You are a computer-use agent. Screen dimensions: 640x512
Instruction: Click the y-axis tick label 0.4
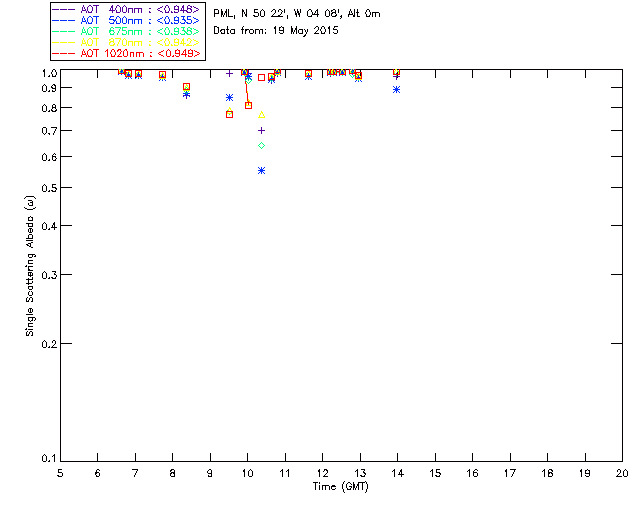[x=49, y=226]
